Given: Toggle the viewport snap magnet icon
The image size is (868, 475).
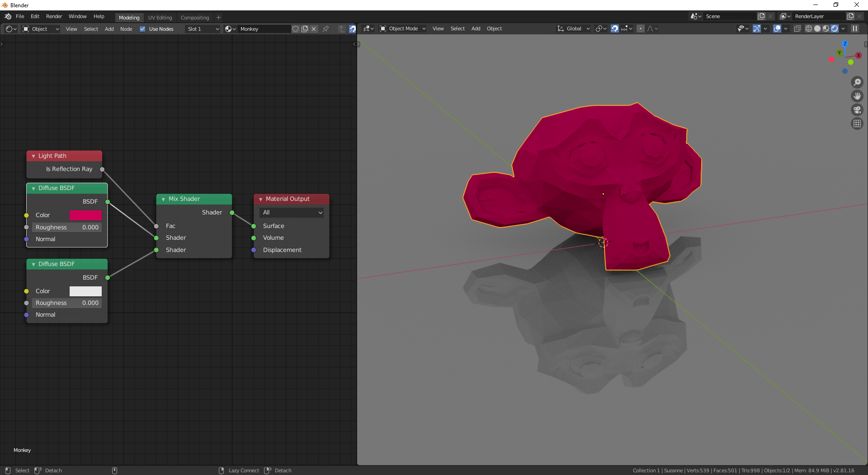Looking at the screenshot, I should point(615,28).
